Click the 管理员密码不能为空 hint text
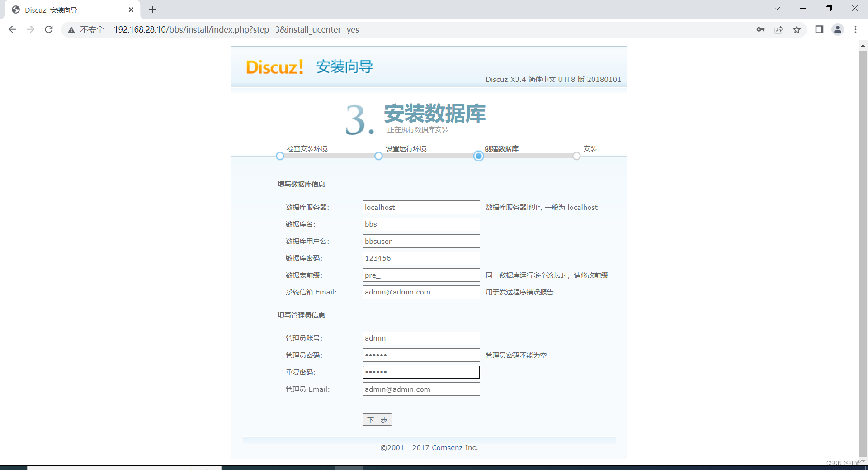Viewport: 868px width, 470px height. tap(516, 356)
